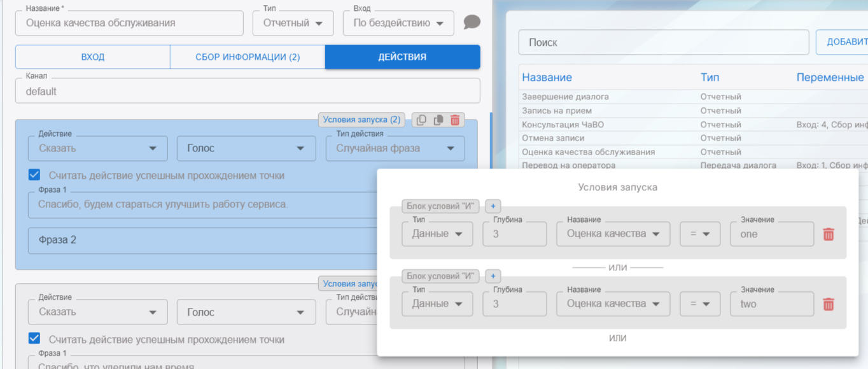868x369 pixels.
Task: Click the 'Поиск' search field
Action: [663, 43]
